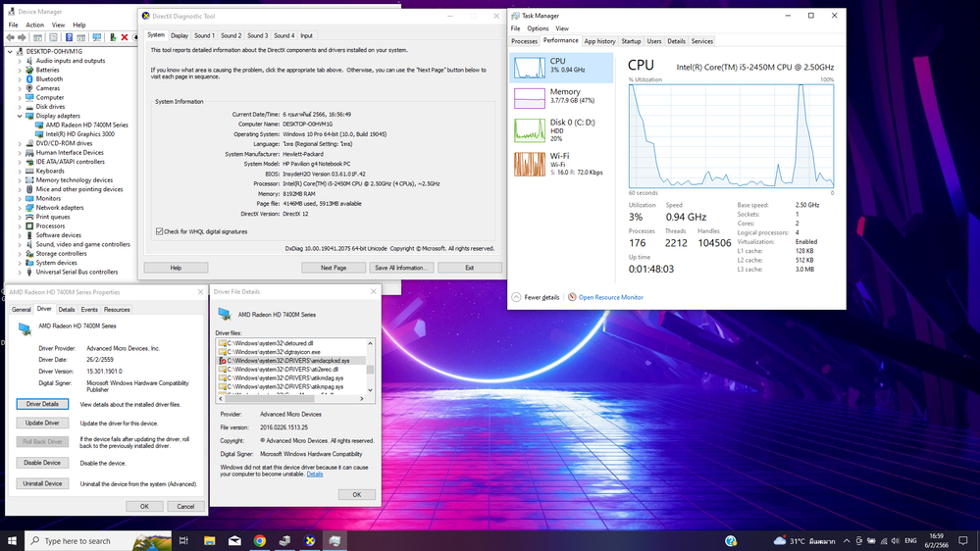The width and height of the screenshot is (980, 551).
Task: Open the Mail app from taskbar
Action: point(234,540)
